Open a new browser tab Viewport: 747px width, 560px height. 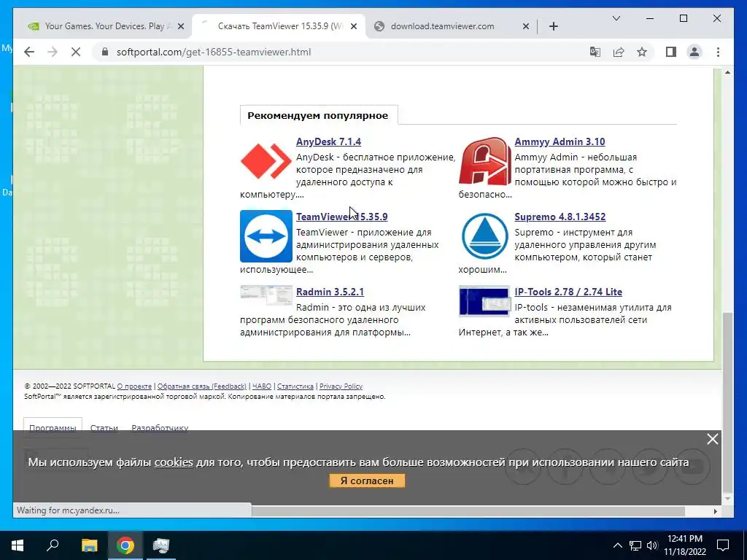click(553, 26)
